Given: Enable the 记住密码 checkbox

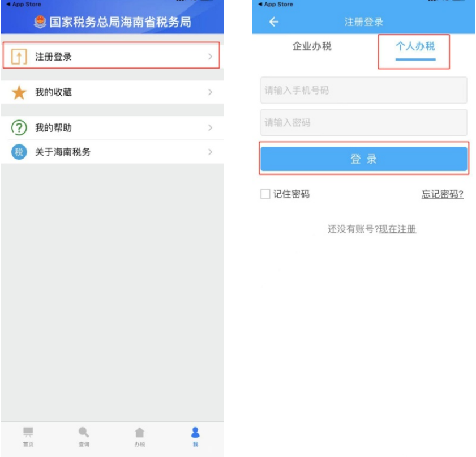Looking at the screenshot, I should [x=265, y=194].
